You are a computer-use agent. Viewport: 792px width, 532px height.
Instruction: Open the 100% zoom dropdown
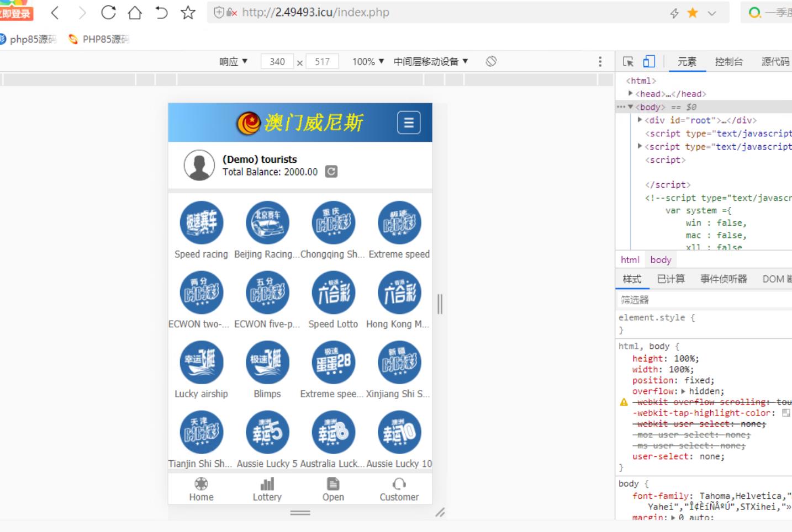[x=368, y=61]
